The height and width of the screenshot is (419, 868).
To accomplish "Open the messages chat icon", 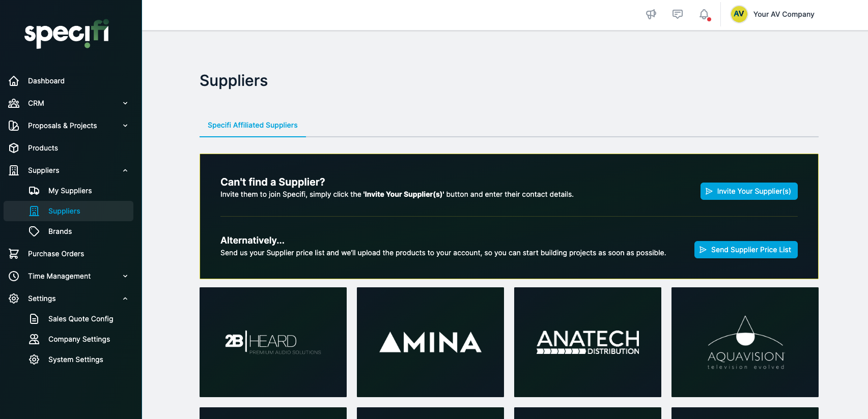I will tap(678, 14).
